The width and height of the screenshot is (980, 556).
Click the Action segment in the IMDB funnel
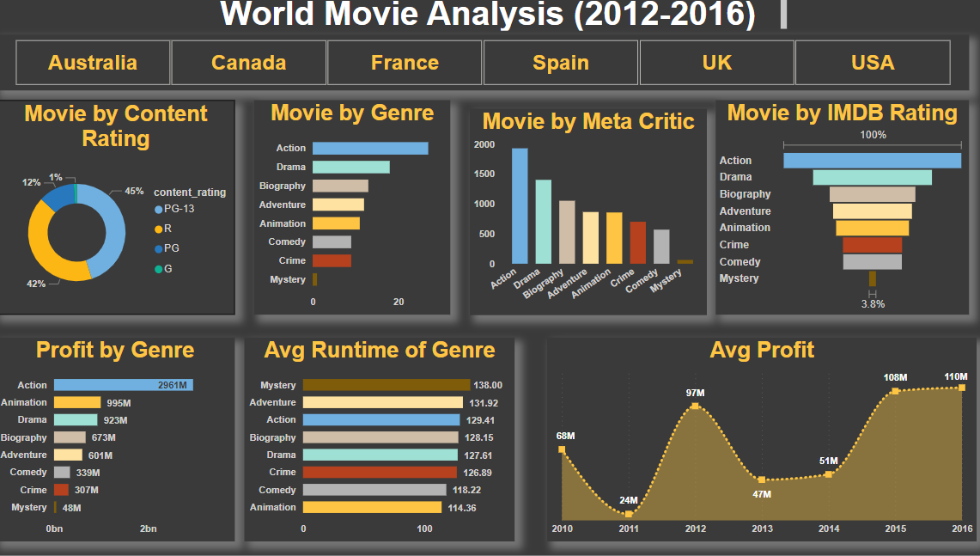tap(872, 161)
